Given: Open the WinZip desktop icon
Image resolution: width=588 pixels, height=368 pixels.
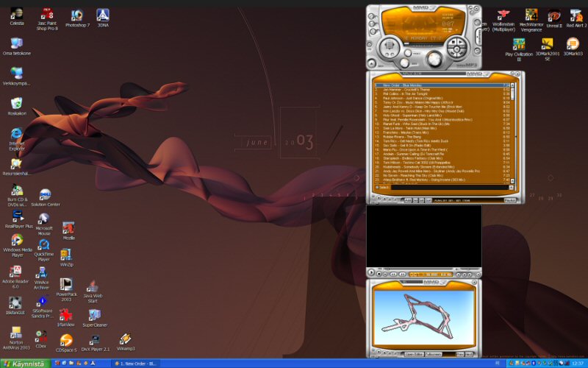Looking at the screenshot, I should pos(67,255).
